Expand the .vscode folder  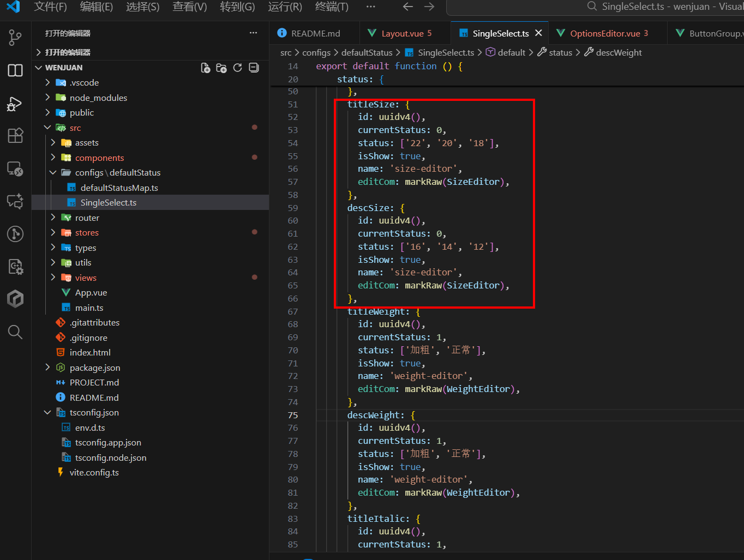click(47, 82)
